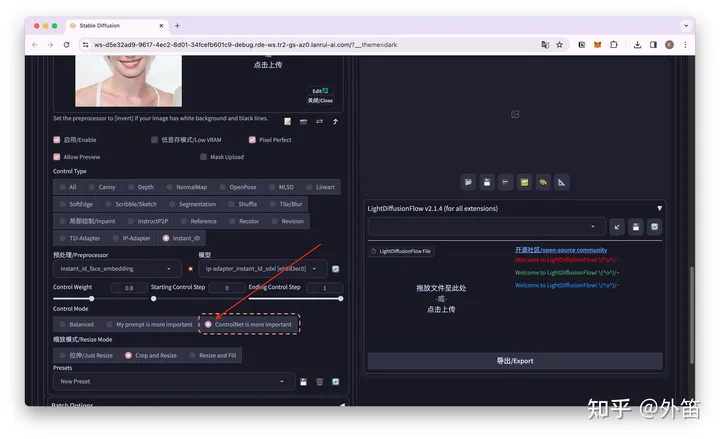This screenshot has width=720, height=439.
Task: Run the preprocessor with the explosion icon
Action: pyautogui.click(x=190, y=269)
